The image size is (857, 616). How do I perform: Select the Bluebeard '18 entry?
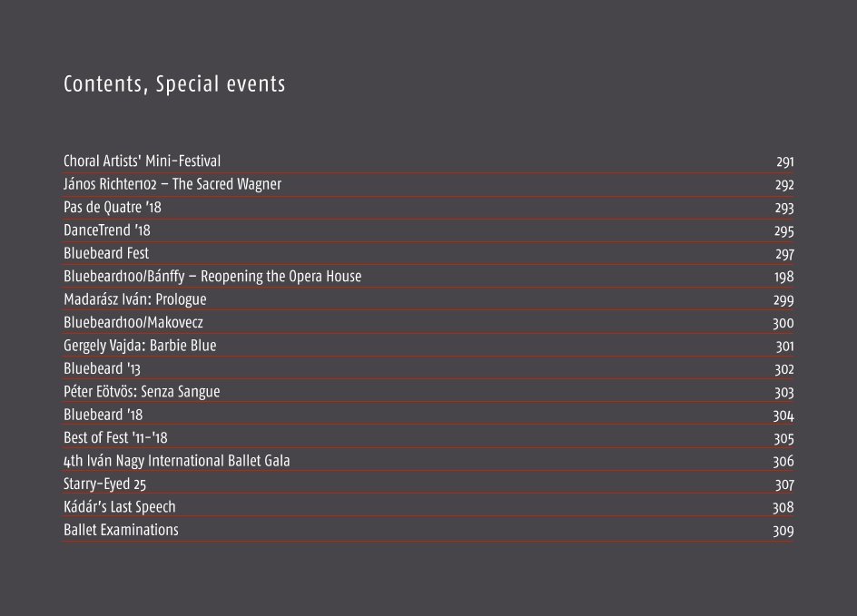(x=428, y=415)
